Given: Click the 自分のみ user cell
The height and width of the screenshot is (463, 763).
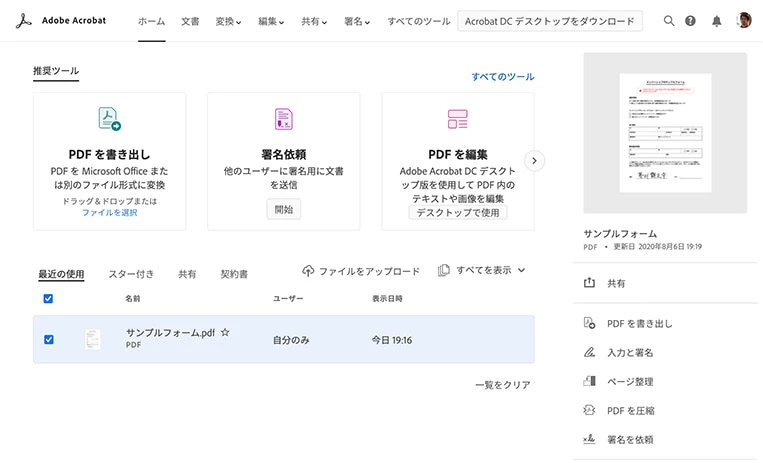Looking at the screenshot, I should tap(291, 340).
